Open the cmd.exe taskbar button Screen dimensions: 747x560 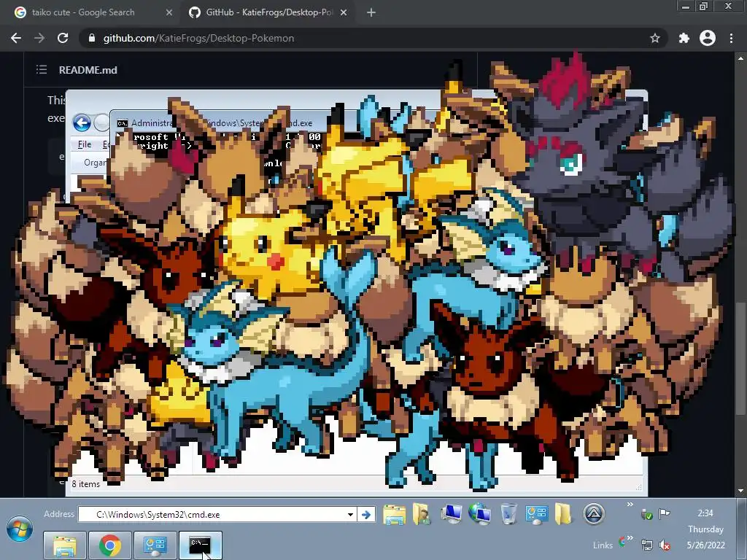201,545
